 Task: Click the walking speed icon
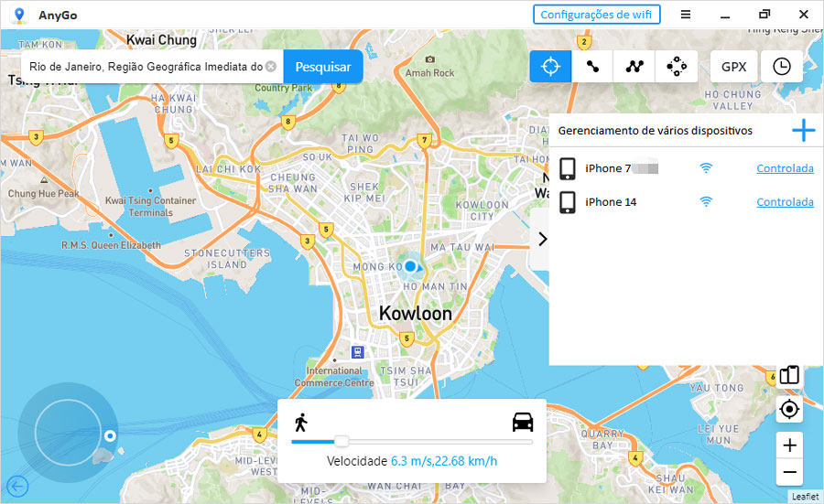coord(300,423)
